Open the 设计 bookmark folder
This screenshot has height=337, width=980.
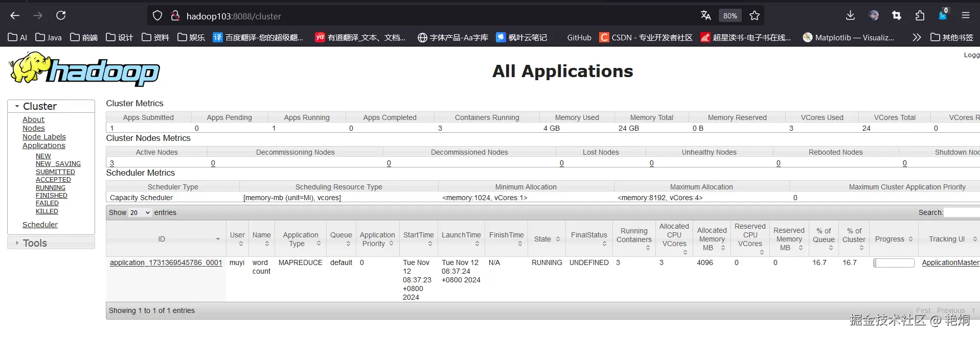[119, 37]
